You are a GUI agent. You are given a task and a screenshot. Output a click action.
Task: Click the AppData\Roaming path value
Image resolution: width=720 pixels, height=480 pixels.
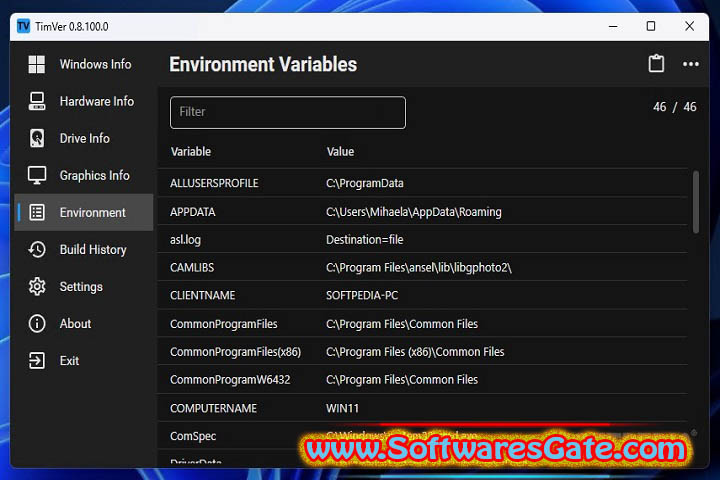pyautogui.click(x=414, y=212)
